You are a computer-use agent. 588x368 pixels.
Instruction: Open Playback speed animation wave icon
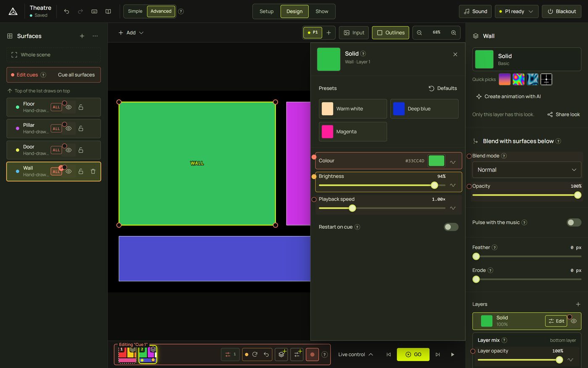[x=453, y=208]
